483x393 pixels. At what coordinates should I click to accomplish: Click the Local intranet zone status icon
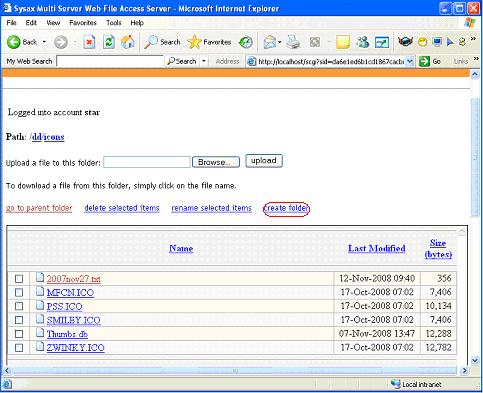[395, 384]
